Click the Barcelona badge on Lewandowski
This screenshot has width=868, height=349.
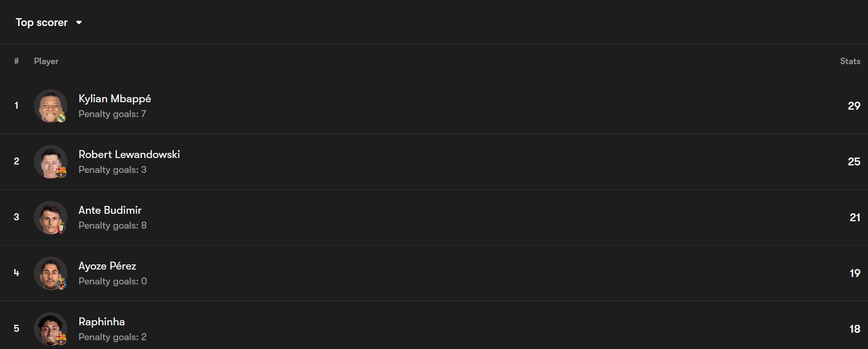[61, 172]
